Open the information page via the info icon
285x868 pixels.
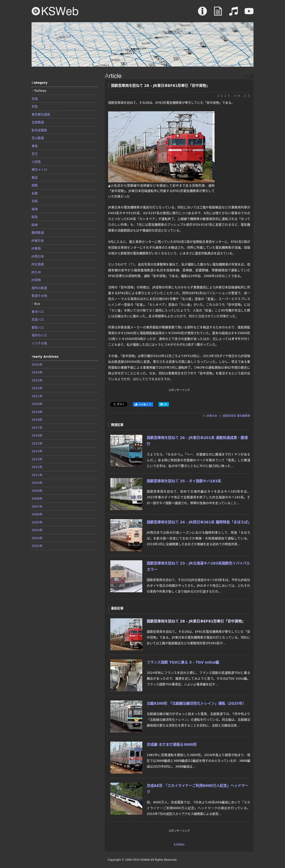point(202,11)
